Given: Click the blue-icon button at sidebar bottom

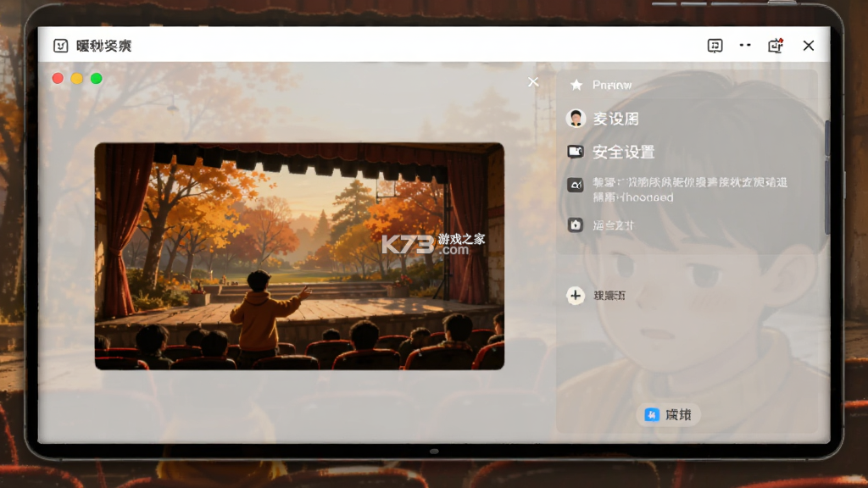Looking at the screenshot, I should click(668, 414).
